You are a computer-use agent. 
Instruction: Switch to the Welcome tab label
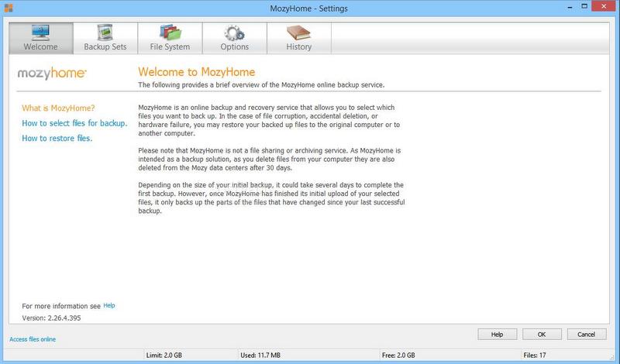point(41,46)
